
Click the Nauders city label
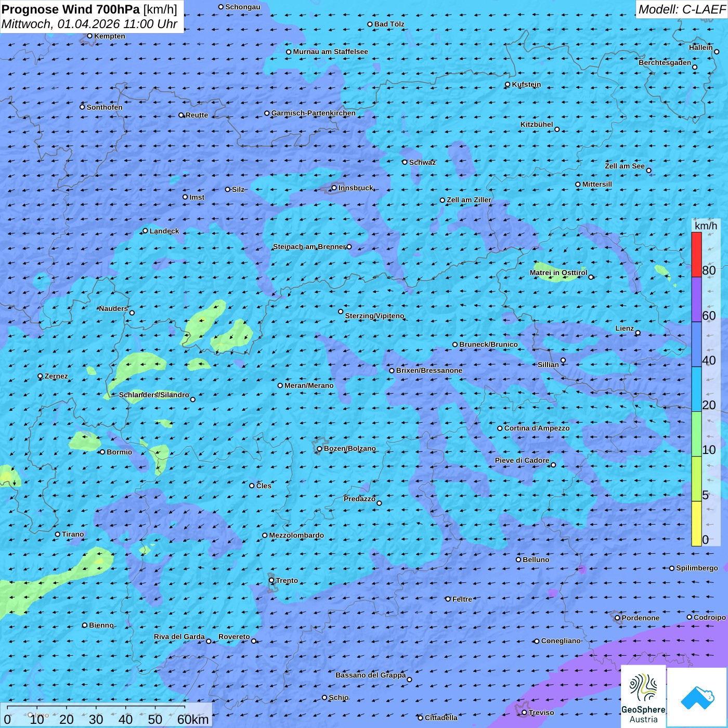pyautogui.click(x=113, y=308)
